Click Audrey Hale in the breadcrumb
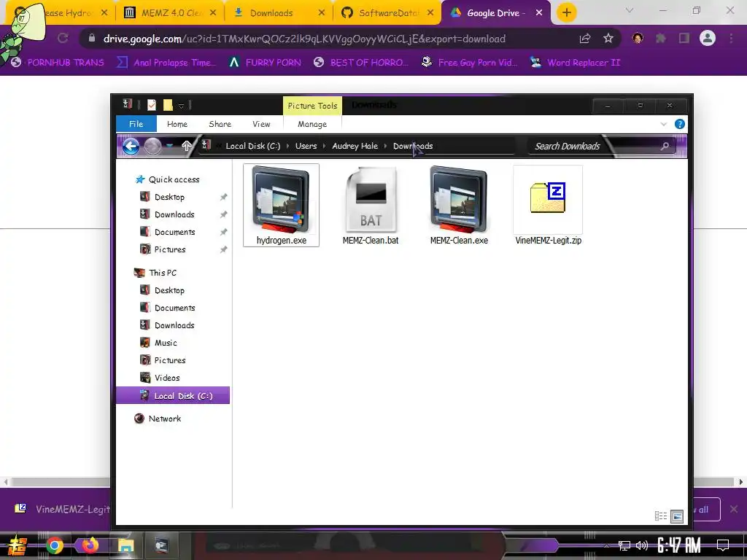The width and height of the screenshot is (747, 560). point(355,146)
